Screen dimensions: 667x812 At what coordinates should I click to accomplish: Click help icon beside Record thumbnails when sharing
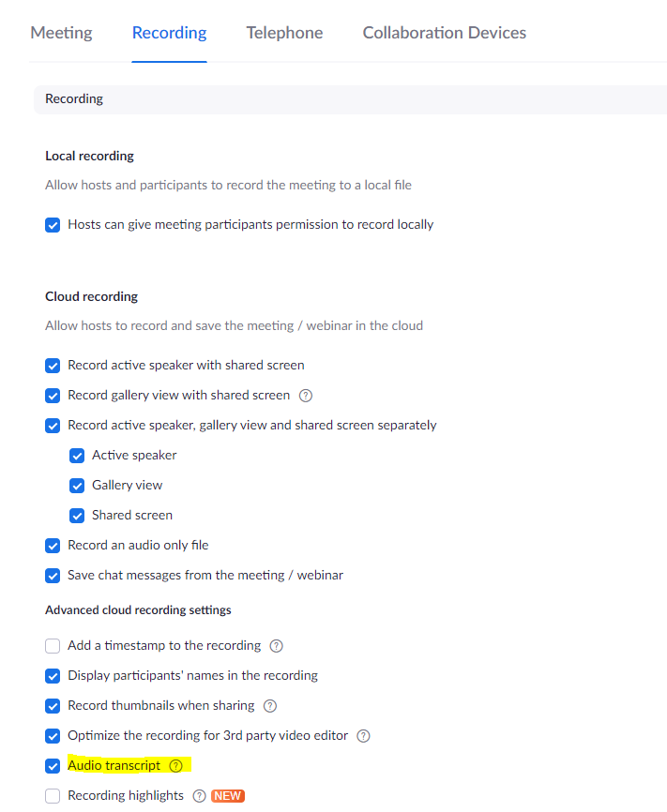[269, 706]
